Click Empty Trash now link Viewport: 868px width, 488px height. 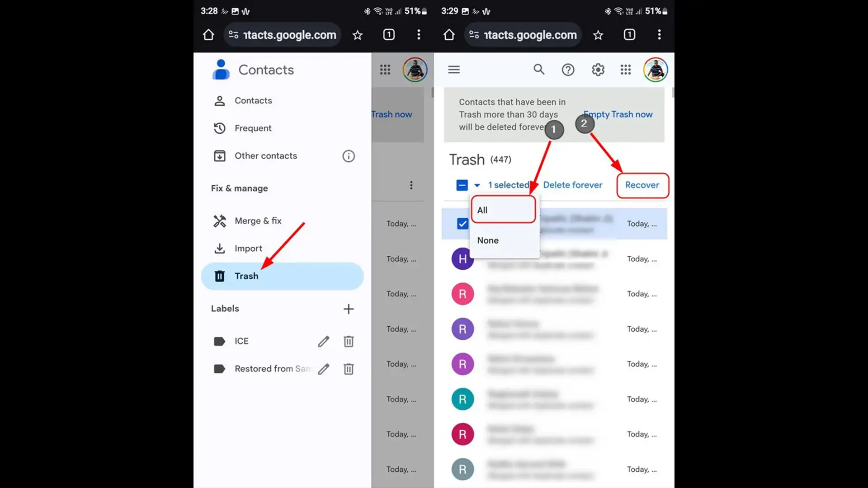point(618,114)
